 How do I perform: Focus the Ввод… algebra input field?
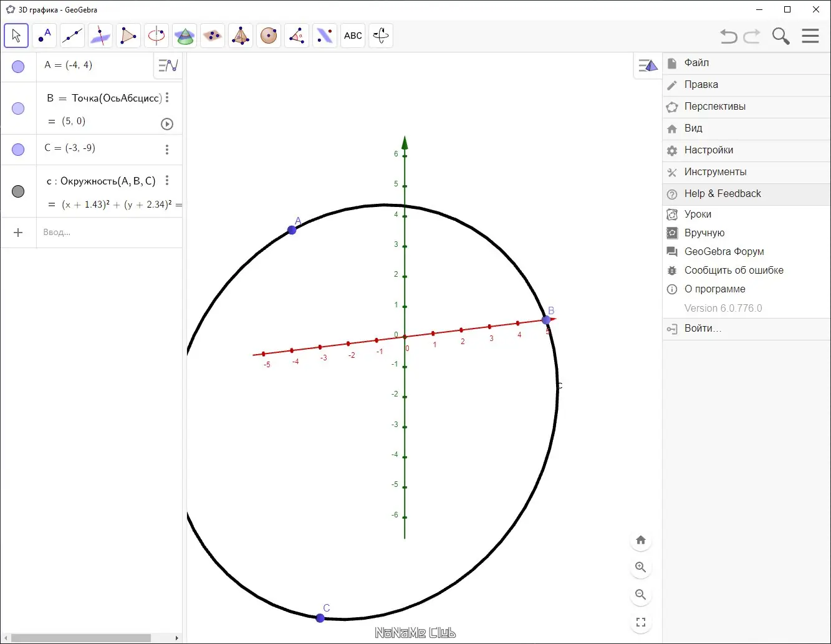[109, 233]
